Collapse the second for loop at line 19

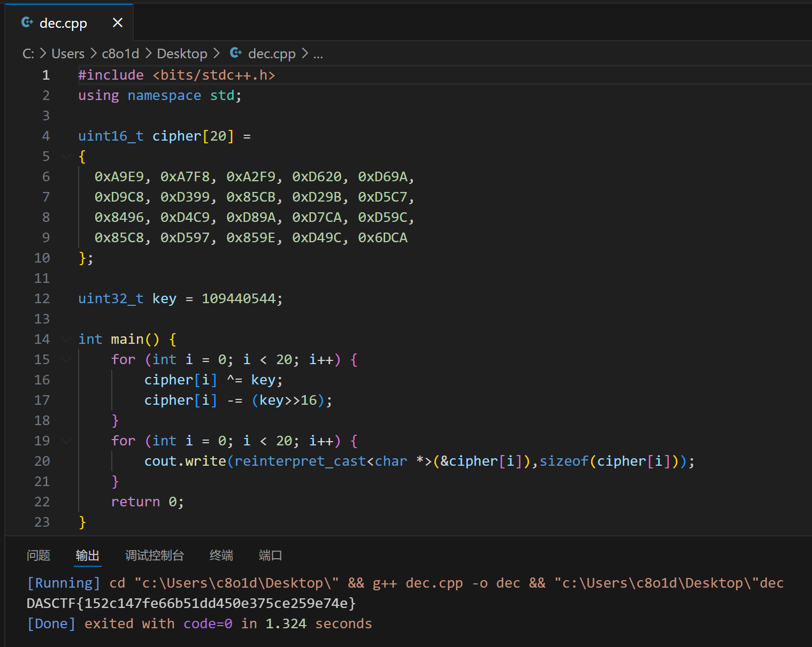pyautogui.click(x=66, y=441)
